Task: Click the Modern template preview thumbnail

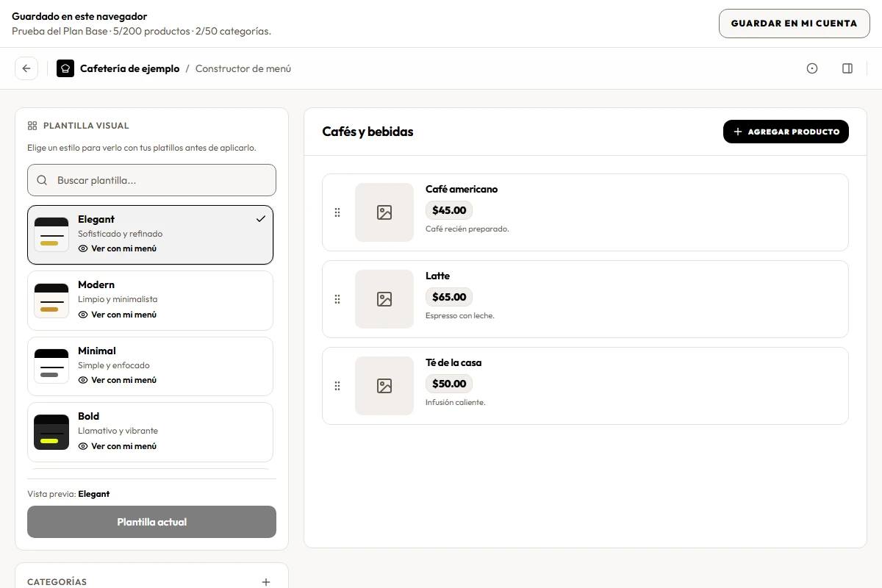Action: (x=51, y=301)
